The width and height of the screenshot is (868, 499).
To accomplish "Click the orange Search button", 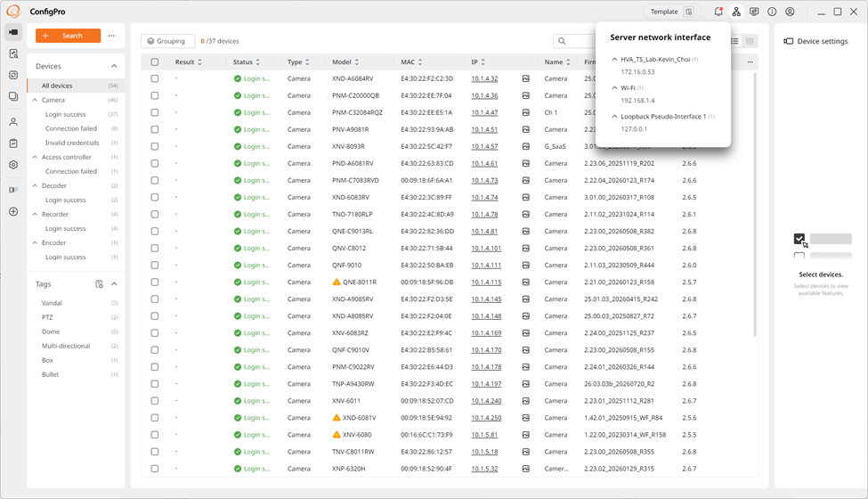I will tap(68, 36).
